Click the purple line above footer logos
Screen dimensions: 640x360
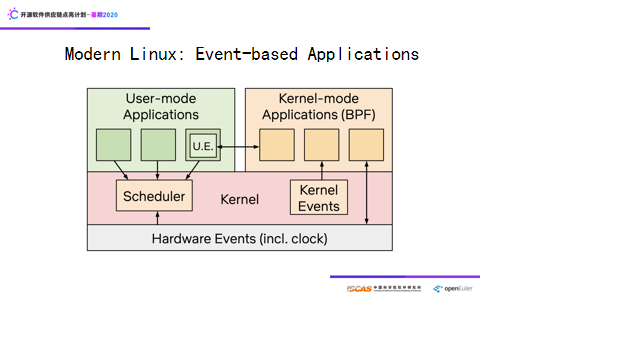tap(405, 277)
